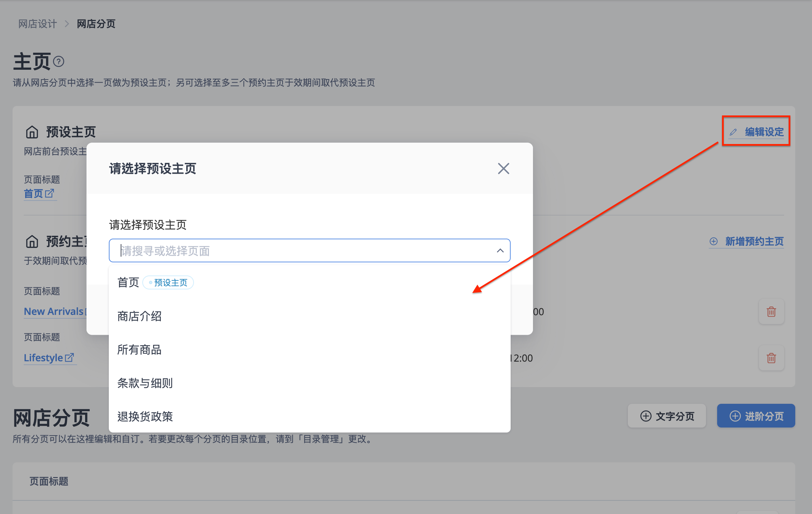812x514 pixels.
Task: Open the New Arrivals page link
Action: [54, 311]
